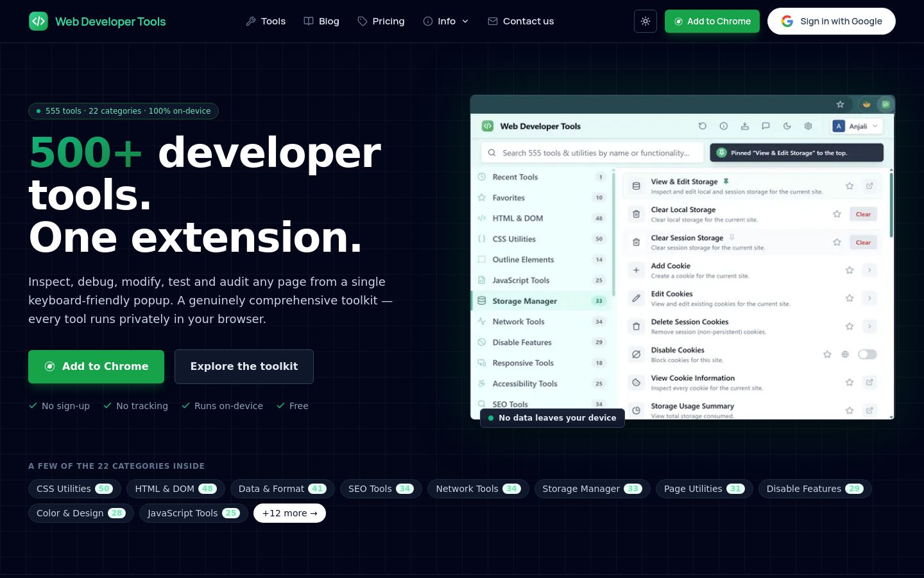Click the feedback chat icon in popup header
The image size is (924, 578).
click(766, 126)
